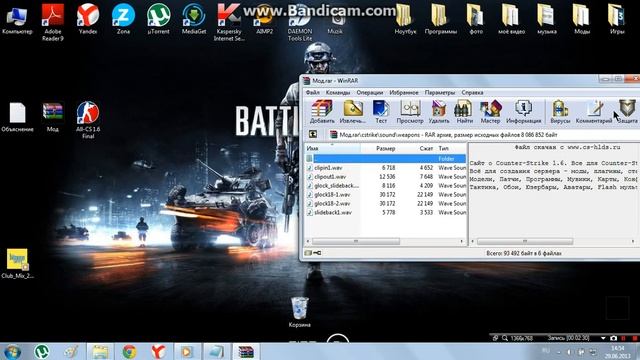Open the моё видео desktop folder
Screen dimensions: 640x360
(x=511, y=19)
